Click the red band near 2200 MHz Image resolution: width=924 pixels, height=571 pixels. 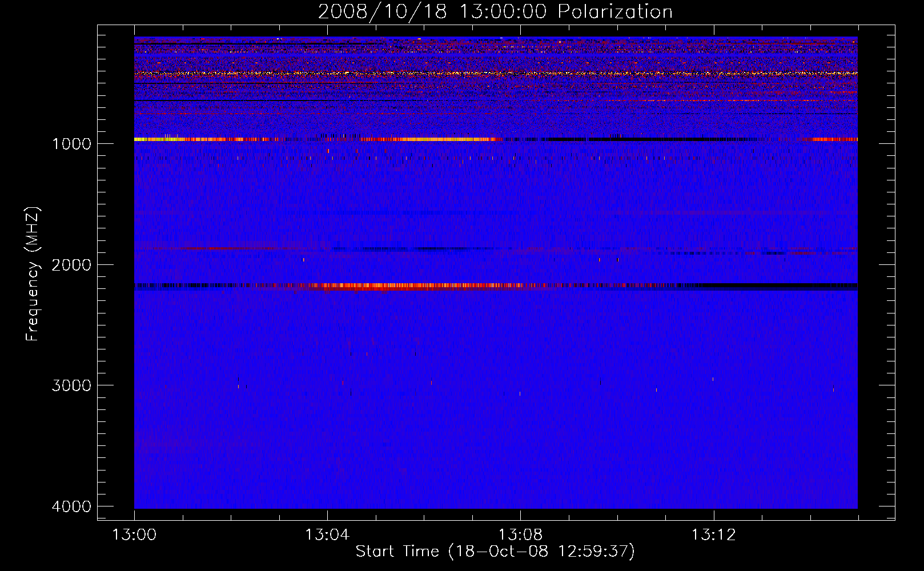(x=496, y=285)
